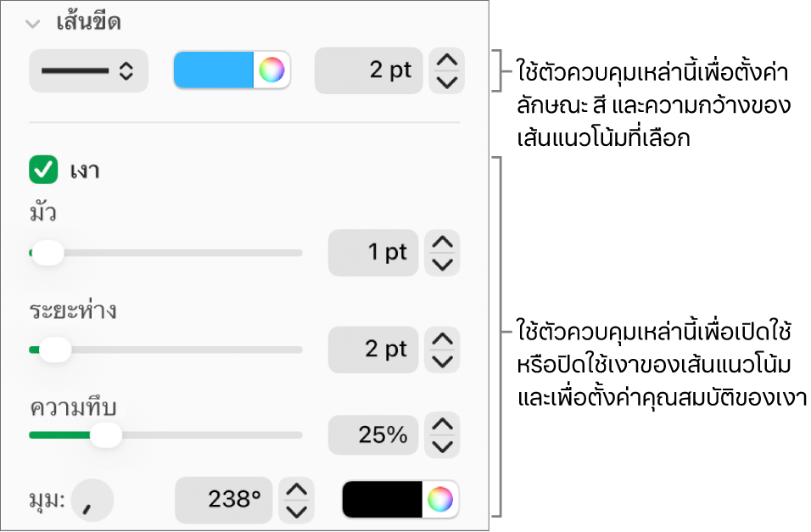The image size is (811, 532).
Task: Click the 238° angle field
Action: pos(223,500)
